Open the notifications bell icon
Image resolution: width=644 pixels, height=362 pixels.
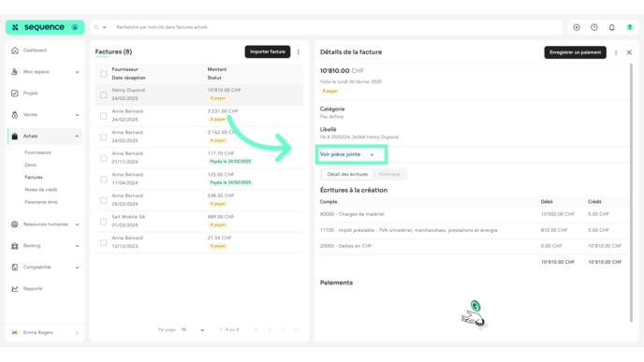click(x=611, y=27)
